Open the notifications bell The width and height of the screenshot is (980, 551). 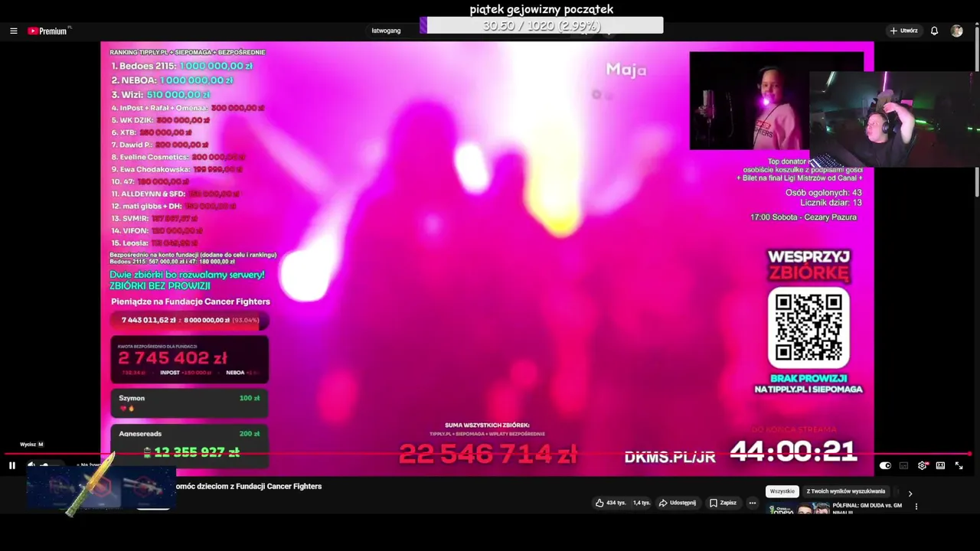934,31
